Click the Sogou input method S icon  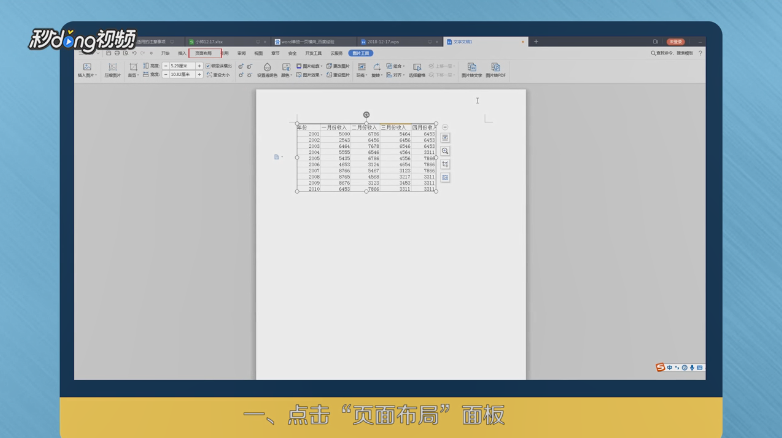tap(660, 367)
